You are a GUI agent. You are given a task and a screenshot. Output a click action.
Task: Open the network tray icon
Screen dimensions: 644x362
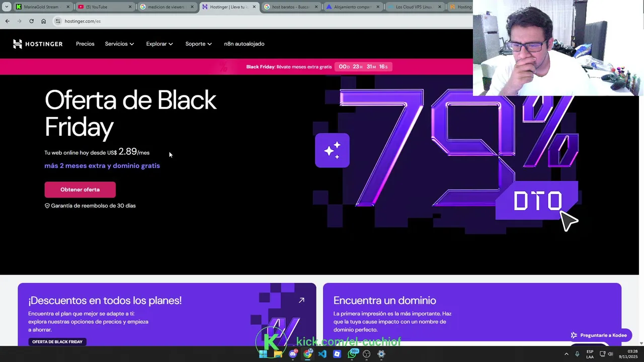[x=602, y=354]
